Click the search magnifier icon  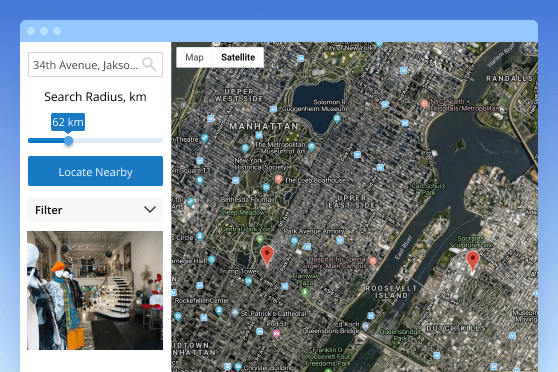149,64
